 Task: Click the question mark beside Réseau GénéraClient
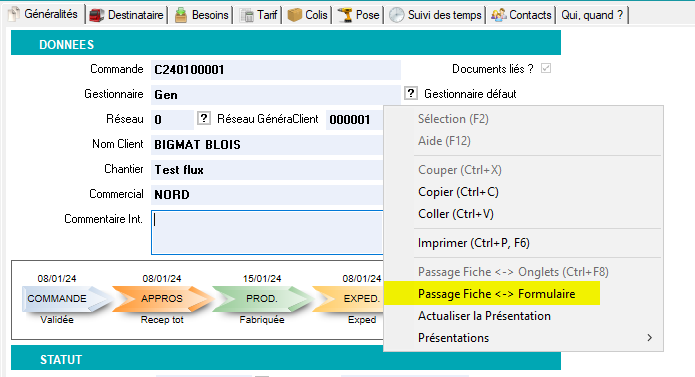point(203,118)
